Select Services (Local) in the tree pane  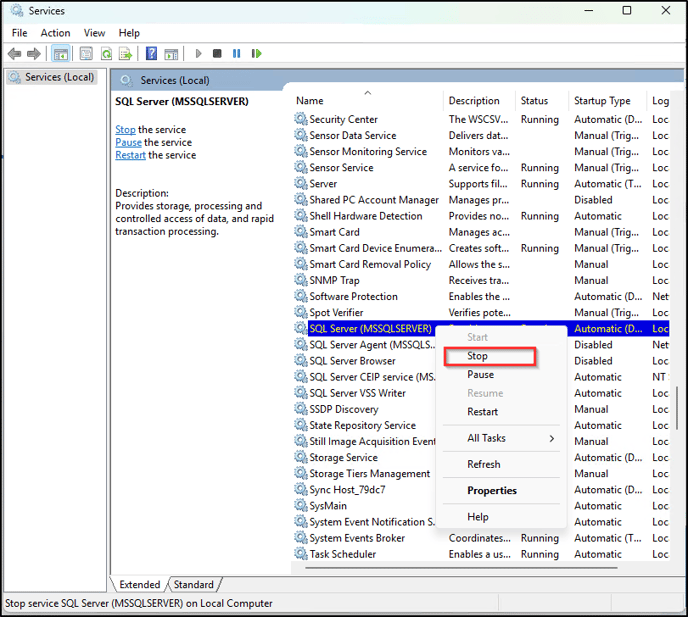pos(51,77)
